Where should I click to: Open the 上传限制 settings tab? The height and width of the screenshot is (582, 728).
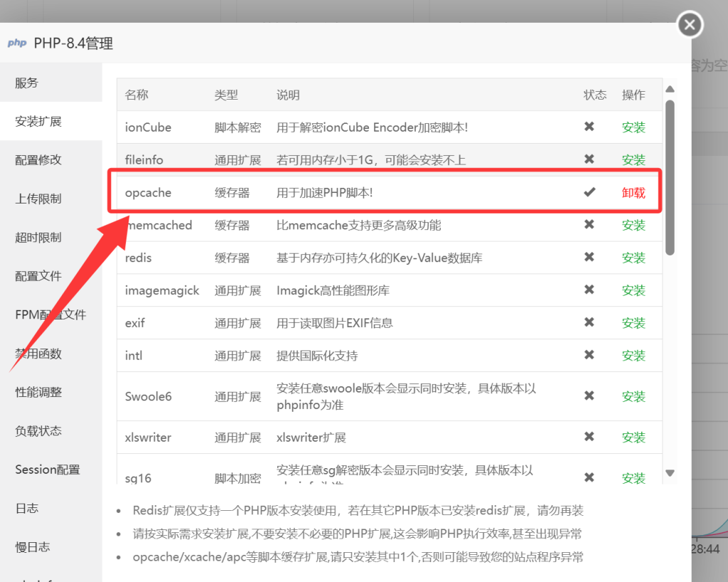tap(38, 199)
